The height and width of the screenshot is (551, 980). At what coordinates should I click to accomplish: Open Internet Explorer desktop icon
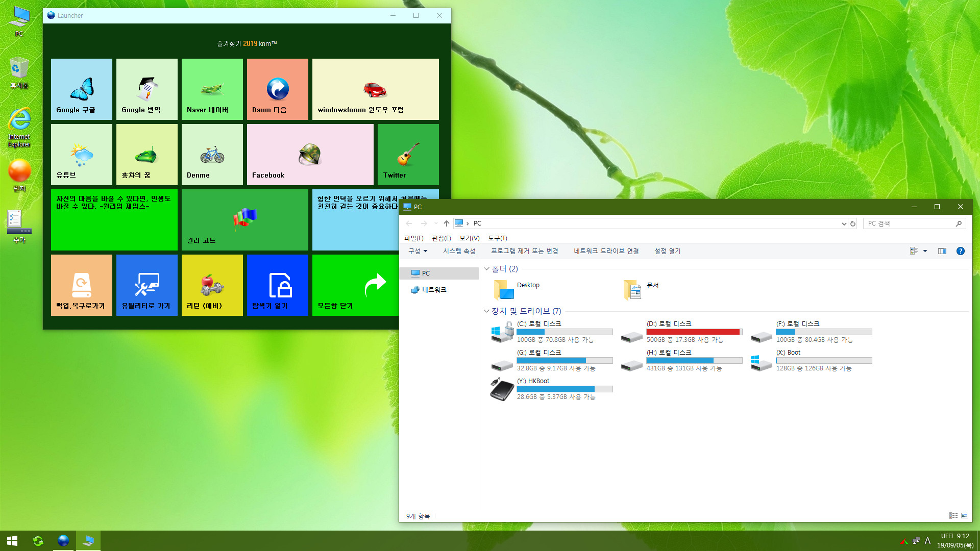click(x=19, y=128)
